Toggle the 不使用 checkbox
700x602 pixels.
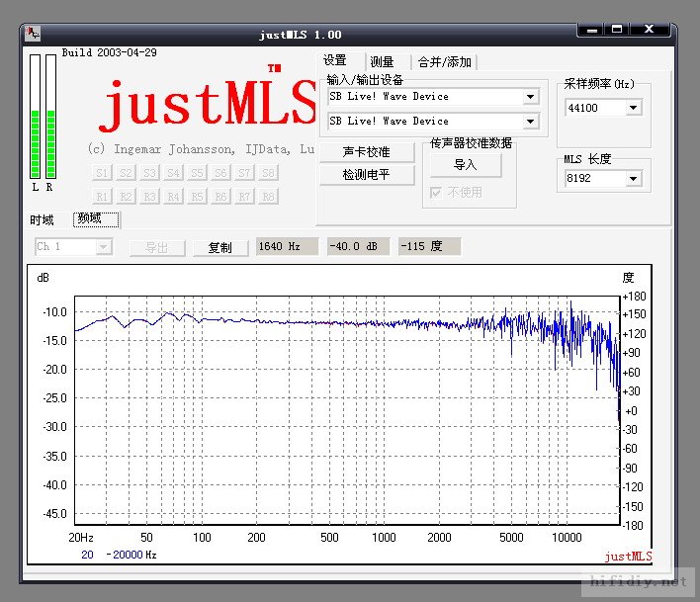point(436,193)
